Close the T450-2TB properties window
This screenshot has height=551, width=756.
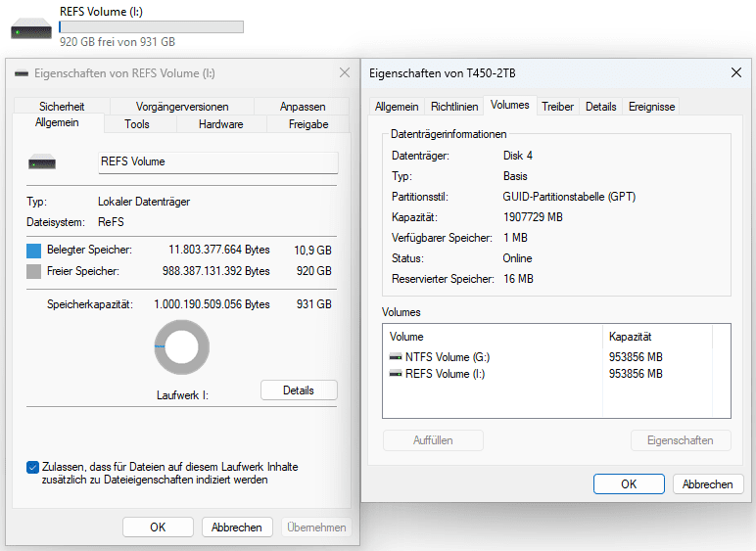(x=735, y=72)
